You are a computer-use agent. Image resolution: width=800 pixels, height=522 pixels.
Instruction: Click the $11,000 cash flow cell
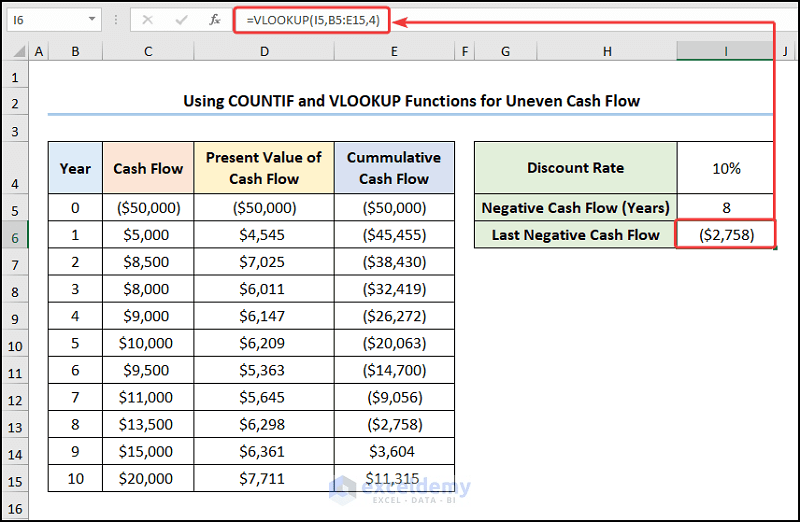[148, 397]
